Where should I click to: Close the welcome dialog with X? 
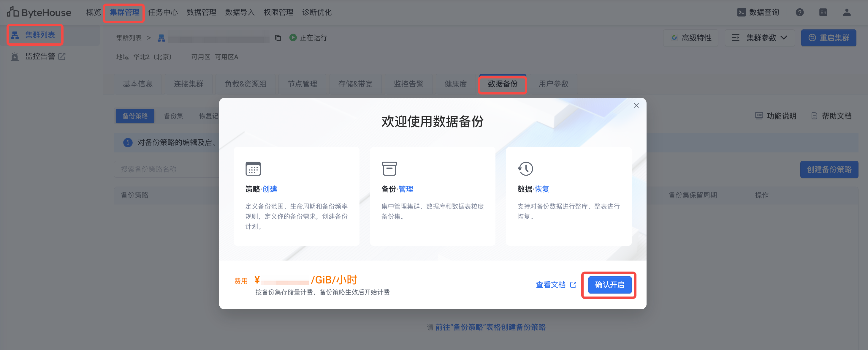(x=636, y=105)
